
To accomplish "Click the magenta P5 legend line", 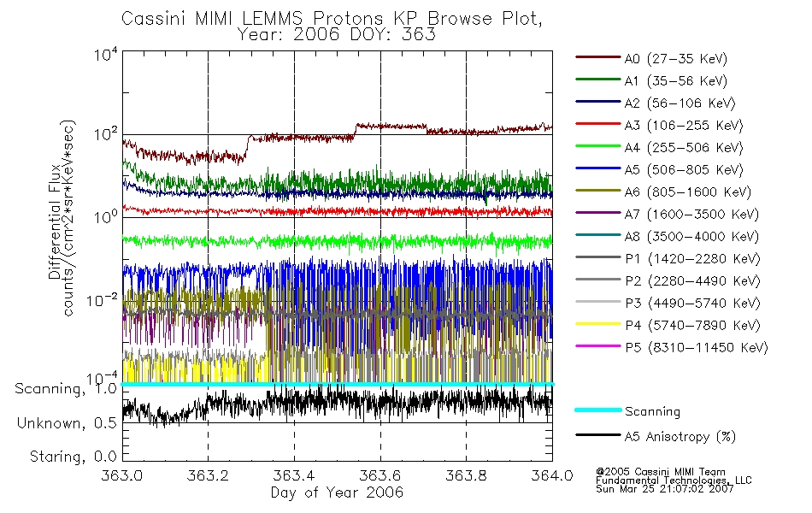I will (598, 345).
